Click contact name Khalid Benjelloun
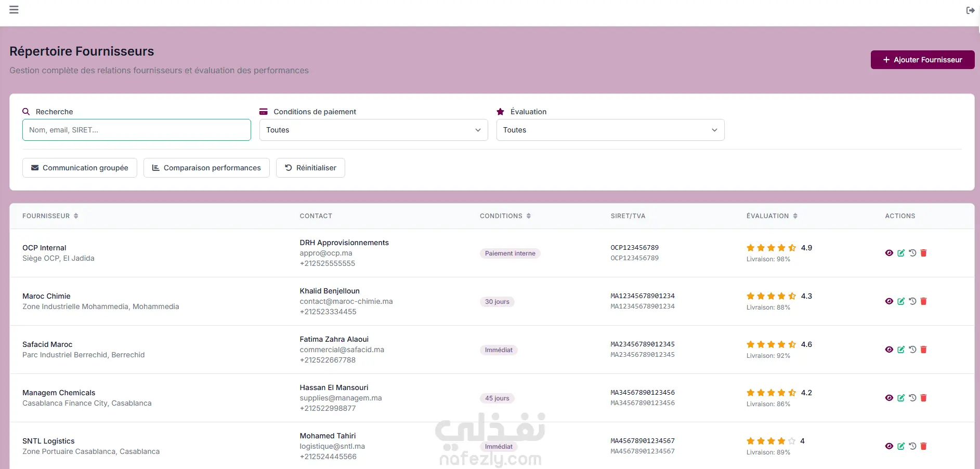 click(x=330, y=291)
